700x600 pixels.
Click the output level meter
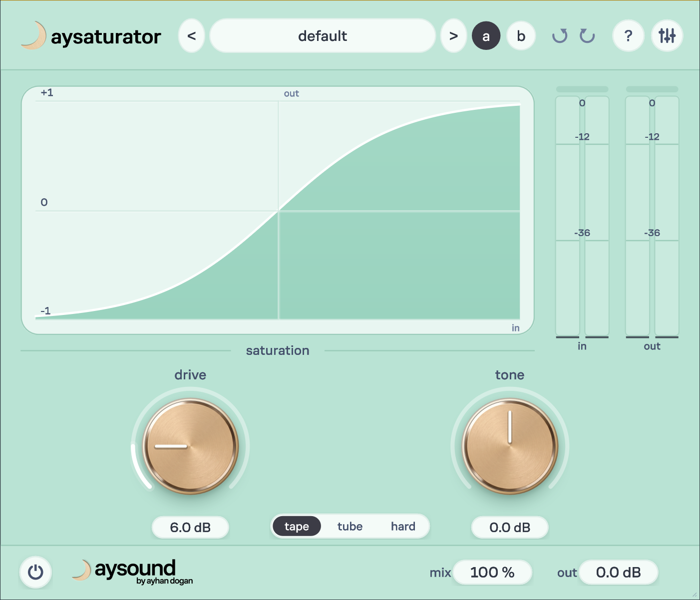pyautogui.click(x=652, y=216)
